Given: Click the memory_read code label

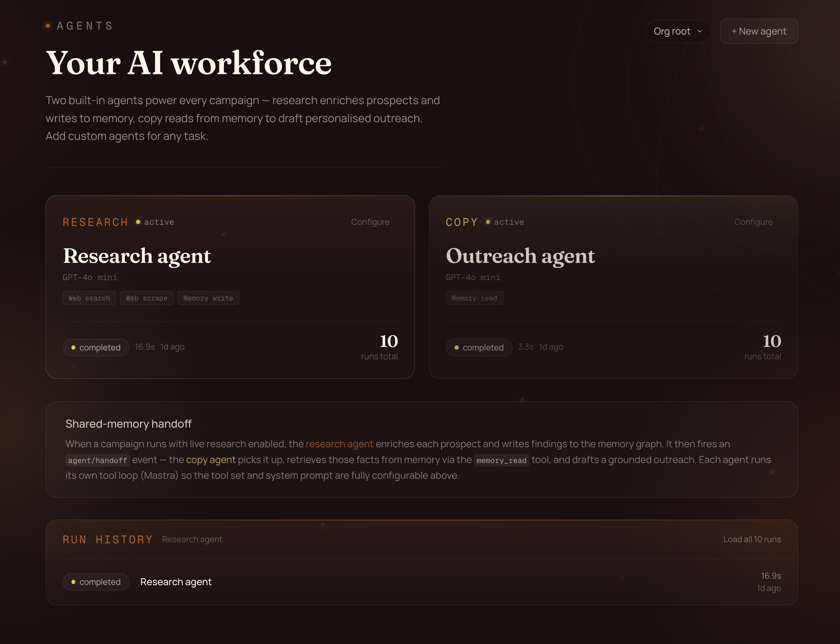Looking at the screenshot, I should coord(501,460).
